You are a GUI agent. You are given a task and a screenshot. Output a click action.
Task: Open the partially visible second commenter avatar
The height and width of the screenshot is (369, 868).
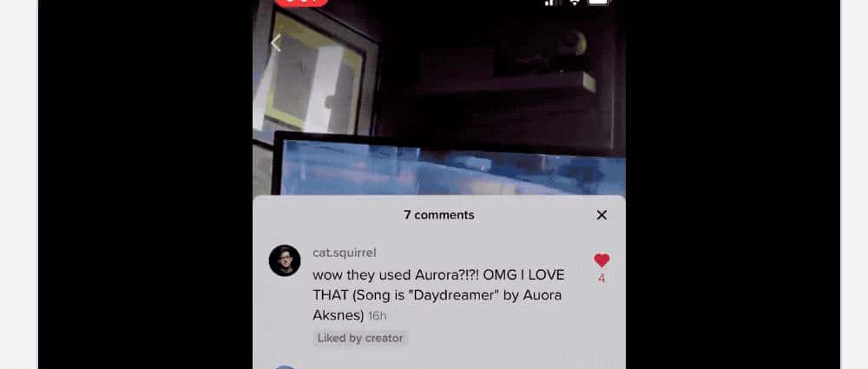tap(285, 366)
